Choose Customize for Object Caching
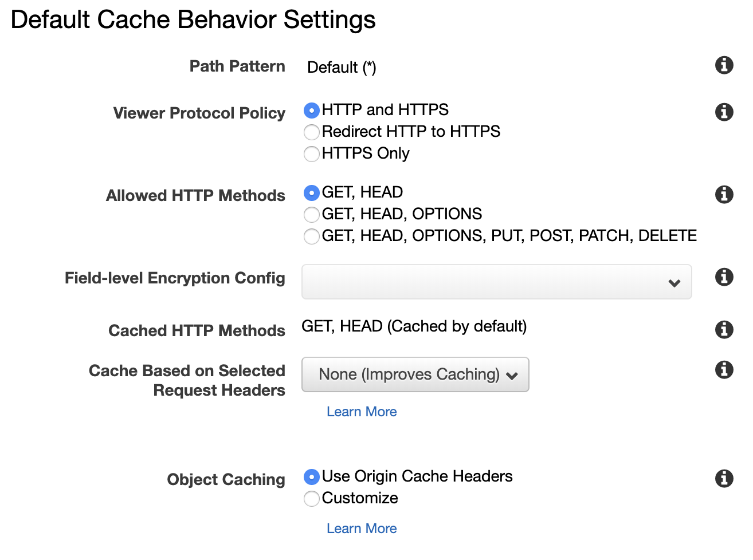Image resolution: width=753 pixels, height=560 pixels. 312,499
